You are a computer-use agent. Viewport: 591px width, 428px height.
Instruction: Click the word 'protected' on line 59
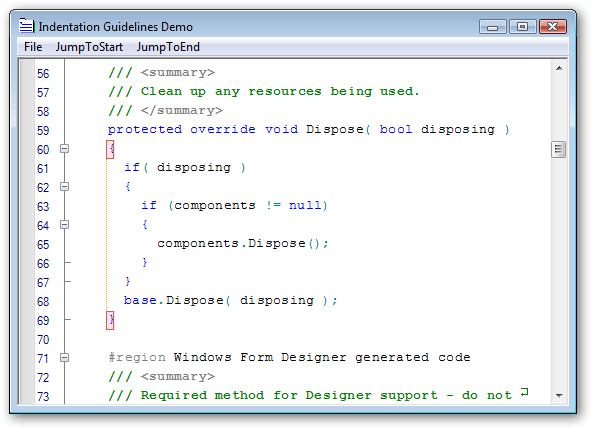145,130
